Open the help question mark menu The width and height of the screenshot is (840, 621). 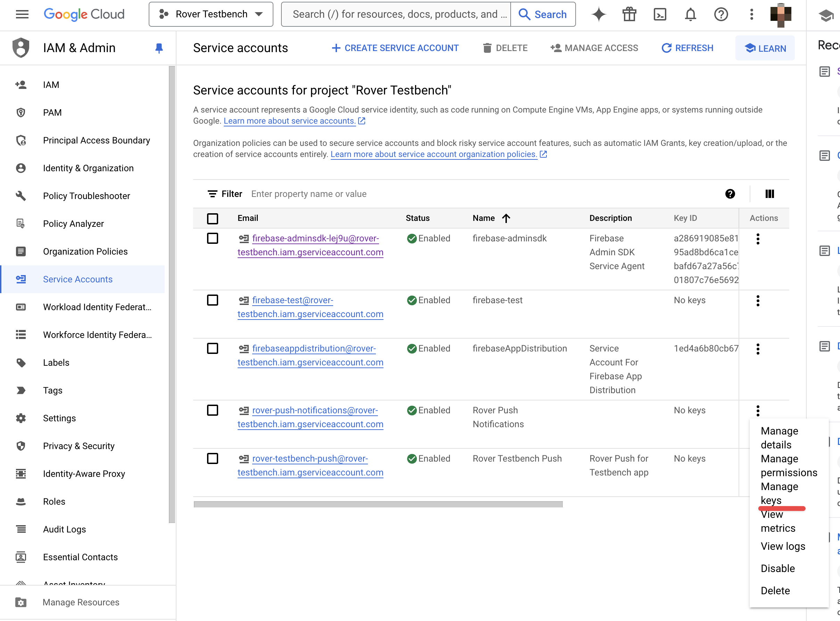pos(721,14)
